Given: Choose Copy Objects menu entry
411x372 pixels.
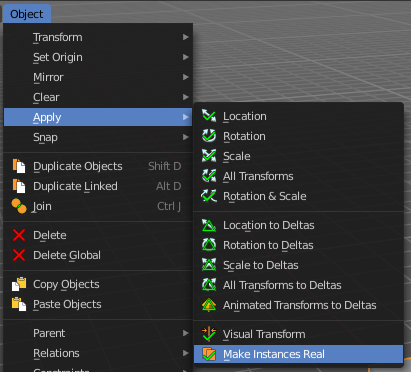Looking at the screenshot, I should (x=98, y=284).
